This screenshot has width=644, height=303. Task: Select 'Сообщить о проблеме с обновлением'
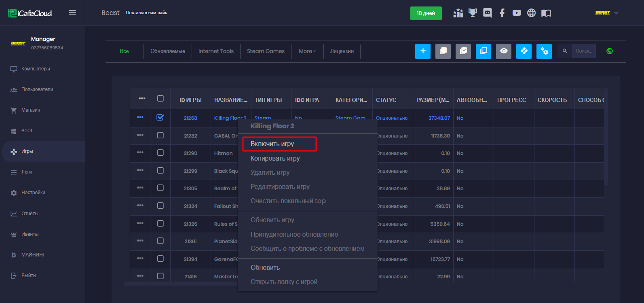[x=307, y=248]
